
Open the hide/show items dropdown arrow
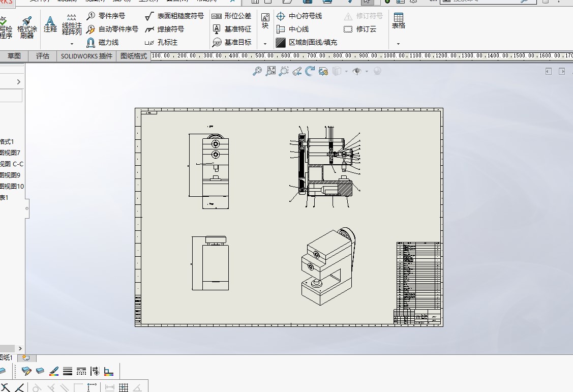click(x=367, y=71)
